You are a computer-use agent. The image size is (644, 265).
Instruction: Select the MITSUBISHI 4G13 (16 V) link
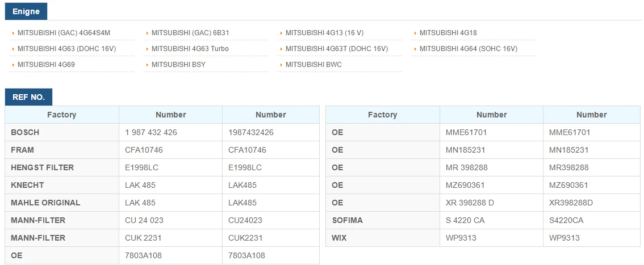pyautogui.click(x=324, y=32)
